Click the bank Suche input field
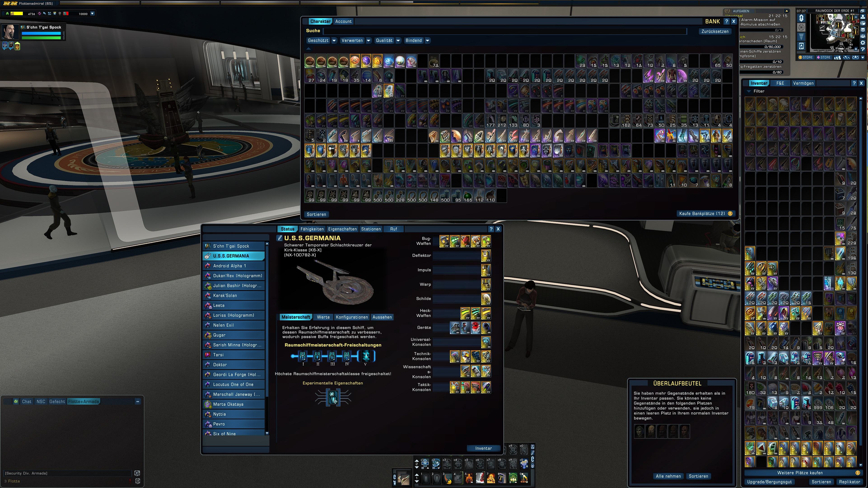Screen dimensions: 868x488 (x=504, y=31)
